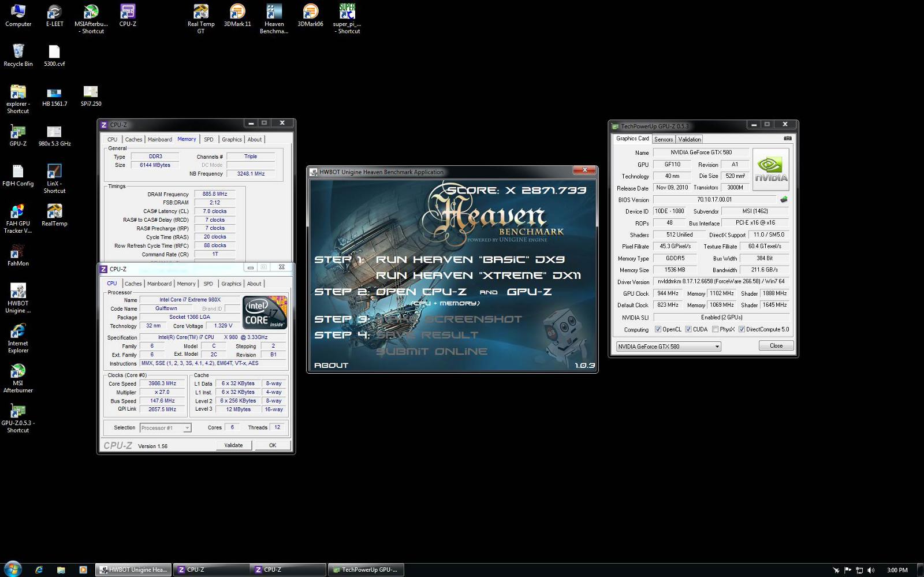The width and height of the screenshot is (924, 577).
Task: Click the Close button in GPU-Z
Action: pyautogui.click(x=776, y=346)
